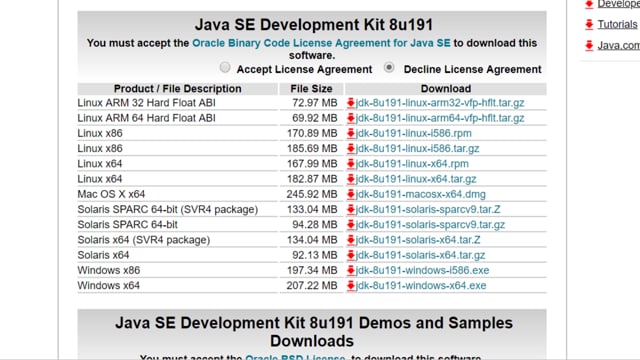Click download arrow icon beside solaris-sparcv9.tar.Z

(351, 209)
